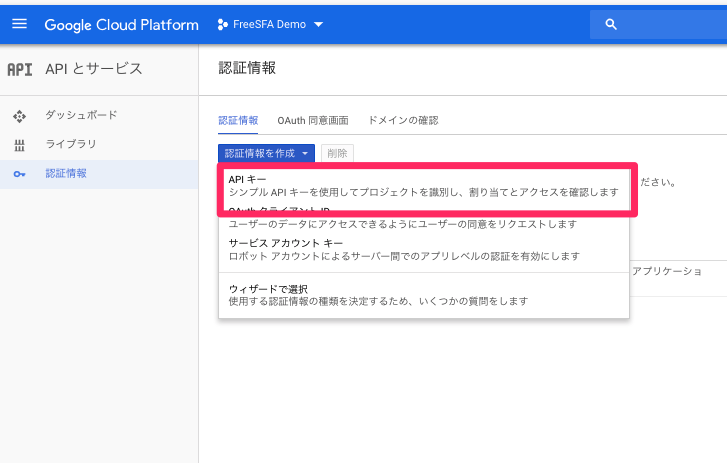Switch to the OAuth 同意画面 tab
The height and width of the screenshot is (463, 727).
[313, 120]
